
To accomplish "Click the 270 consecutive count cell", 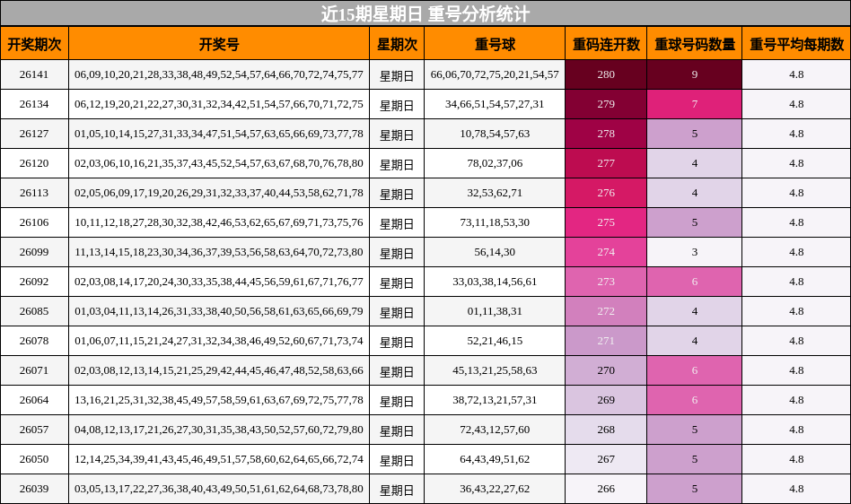I will pyautogui.click(x=606, y=370).
